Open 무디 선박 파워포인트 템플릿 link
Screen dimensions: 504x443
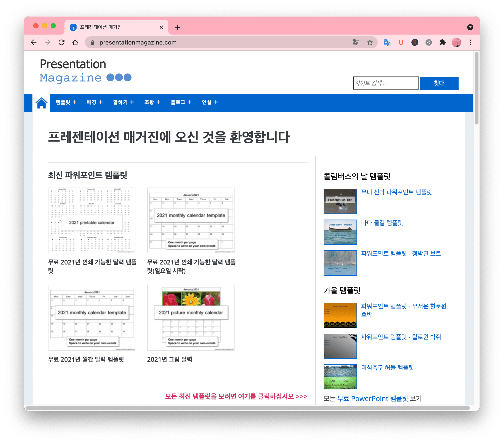coord(396,192)
